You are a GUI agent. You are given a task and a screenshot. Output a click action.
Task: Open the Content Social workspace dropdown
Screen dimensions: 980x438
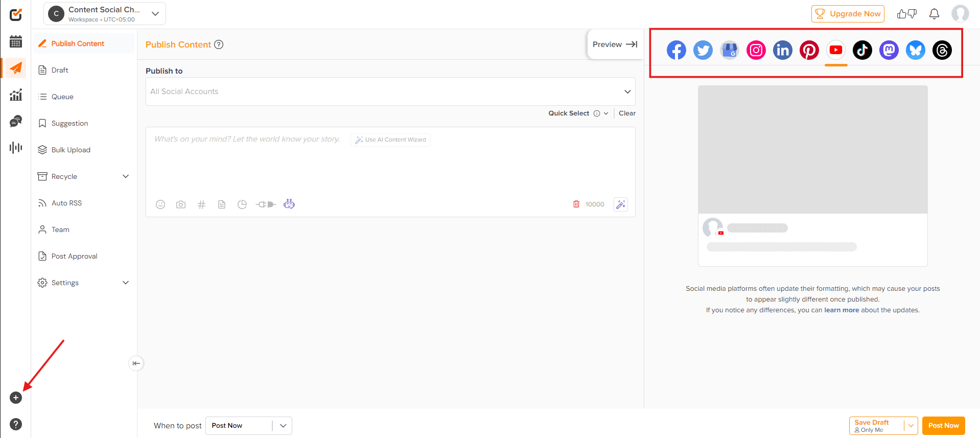[105, 14]
